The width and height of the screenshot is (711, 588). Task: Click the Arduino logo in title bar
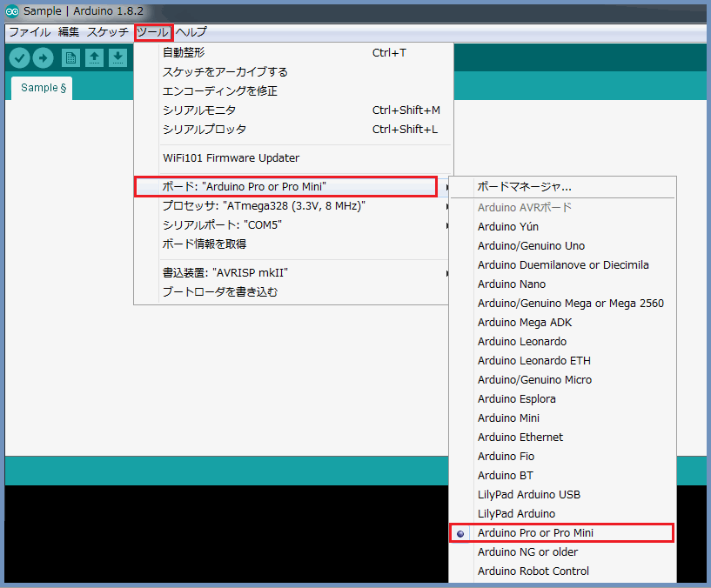point(12,11)
